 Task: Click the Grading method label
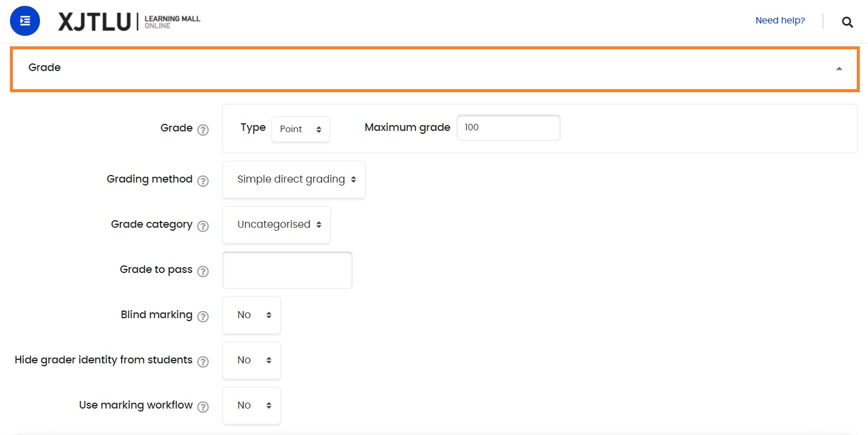point(149,179)
